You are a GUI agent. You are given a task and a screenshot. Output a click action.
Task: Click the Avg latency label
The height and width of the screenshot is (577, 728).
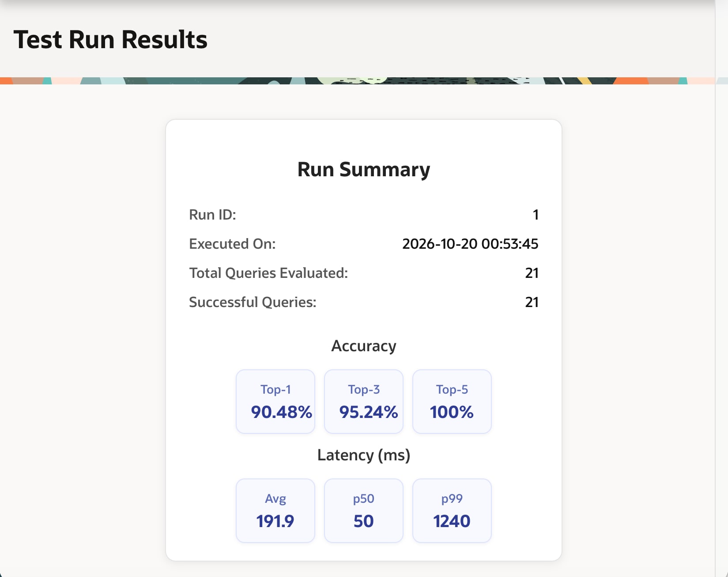(275, 499)
